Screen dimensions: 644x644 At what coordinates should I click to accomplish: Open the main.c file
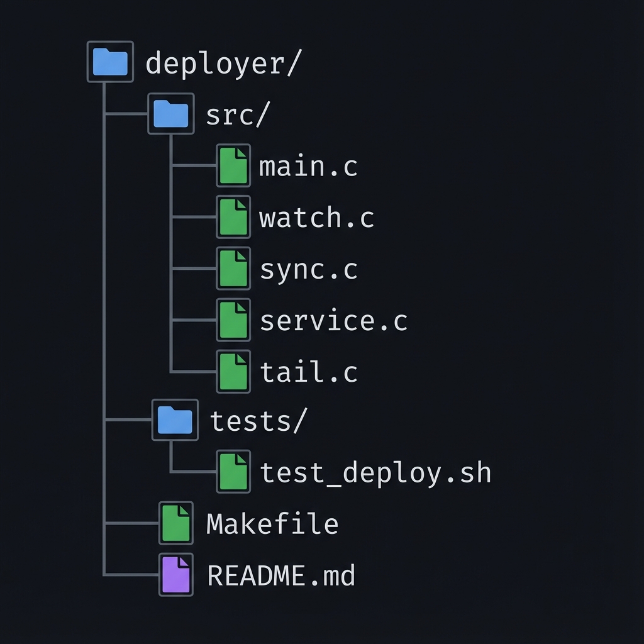[x=308, y=167]
